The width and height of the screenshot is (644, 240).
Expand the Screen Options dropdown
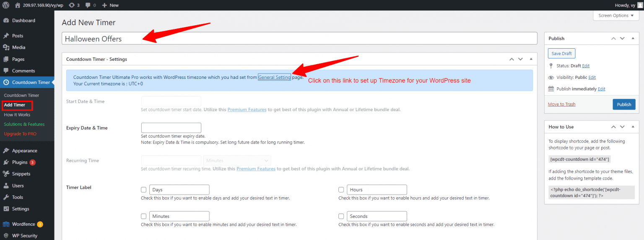(616, 16)
